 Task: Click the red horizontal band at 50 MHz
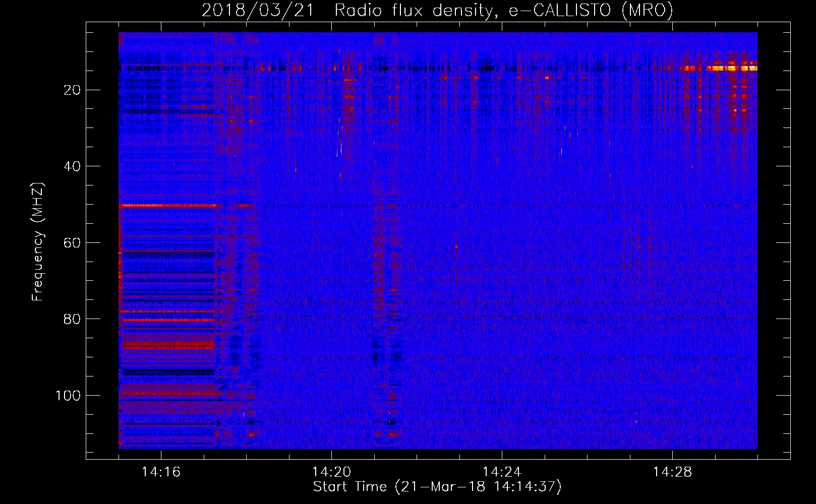coord(168,206)
